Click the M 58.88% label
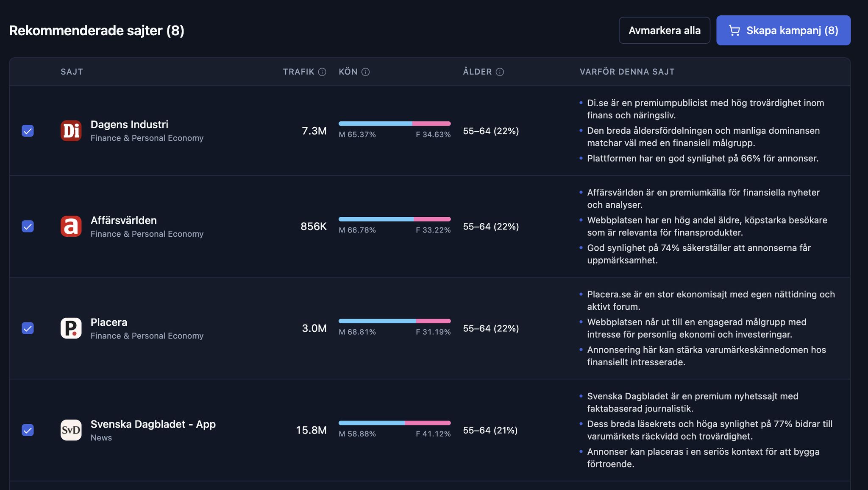The height and width of the screenshot is (490, 868). [357, 434]
